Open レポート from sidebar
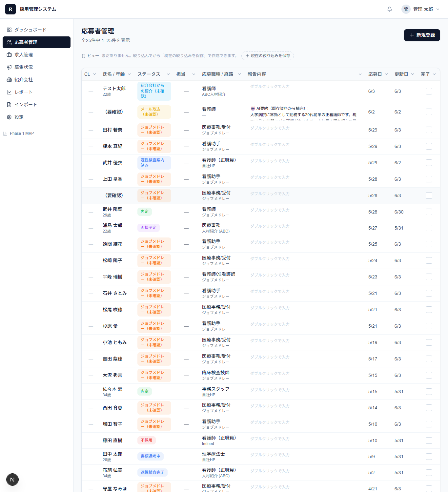The image size is (448, 492). [x=36, y=92]
